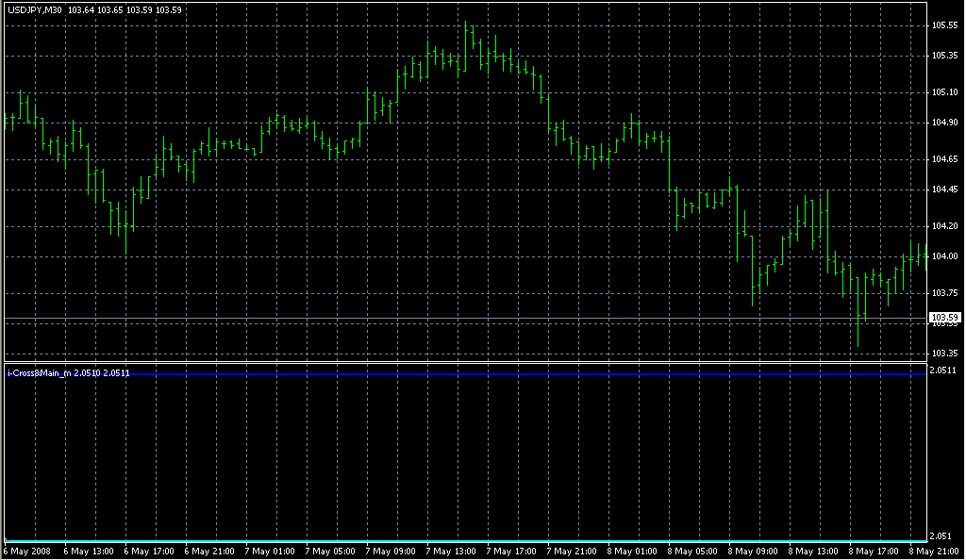Click the USDJPY,M30 chart title

[x=35, y=10]
